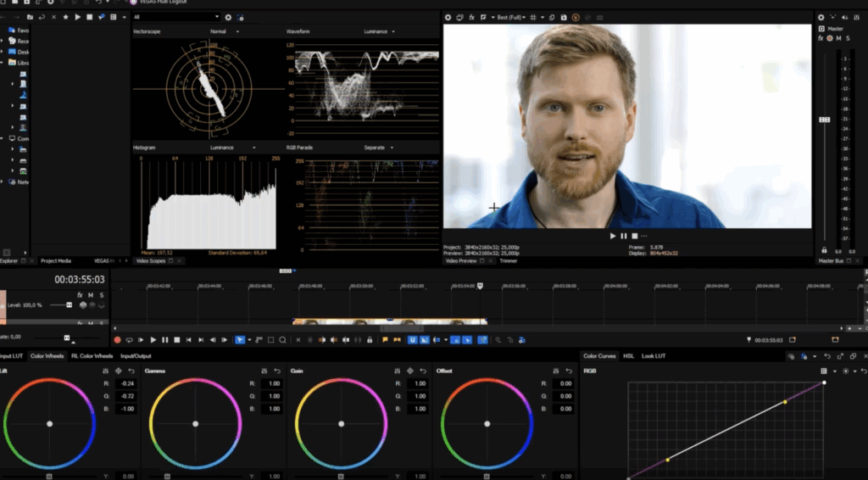Open the Best (Full) preview quality dropdown
Screen dimensions: 868x480
click(511, 18)
